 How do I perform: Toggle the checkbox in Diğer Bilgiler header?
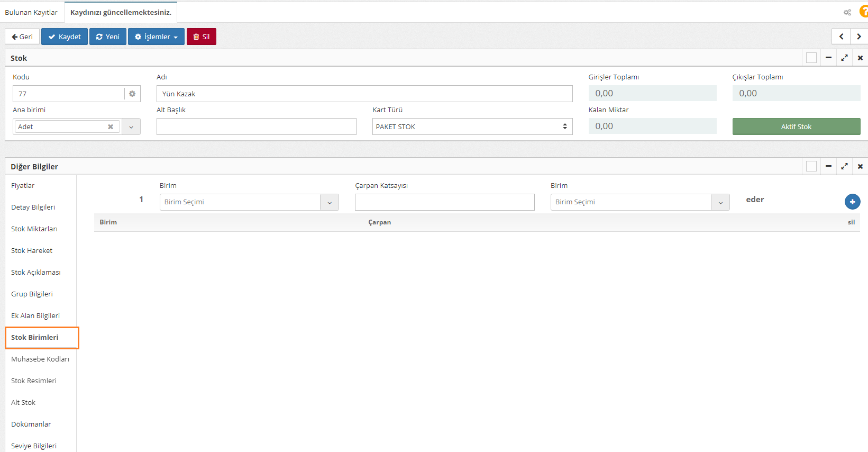pos(811,166)
